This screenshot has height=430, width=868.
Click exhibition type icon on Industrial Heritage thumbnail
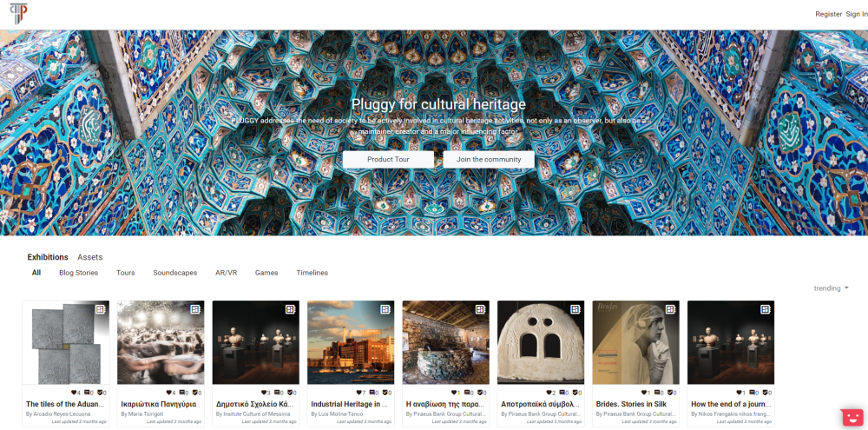(385, 309)
